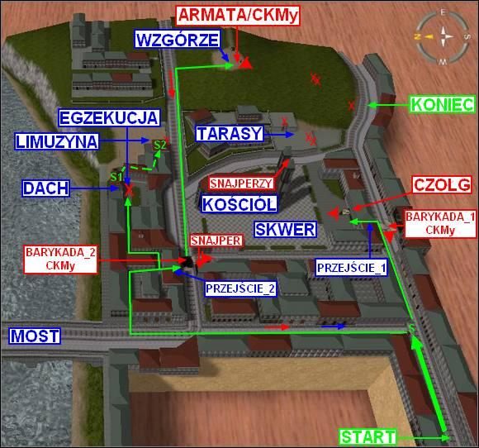Click the S1 waypoint marker

(x=116, y=177)
